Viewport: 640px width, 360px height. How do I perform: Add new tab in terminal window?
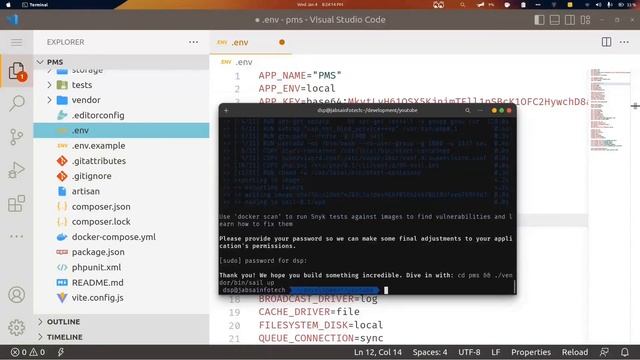click(226, 110)
